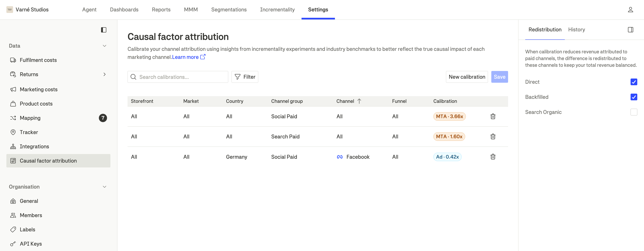The width and height of the screenshot is (644, 251).
Task: Select the Tracker location pin icon
Action: coord(13,132)
